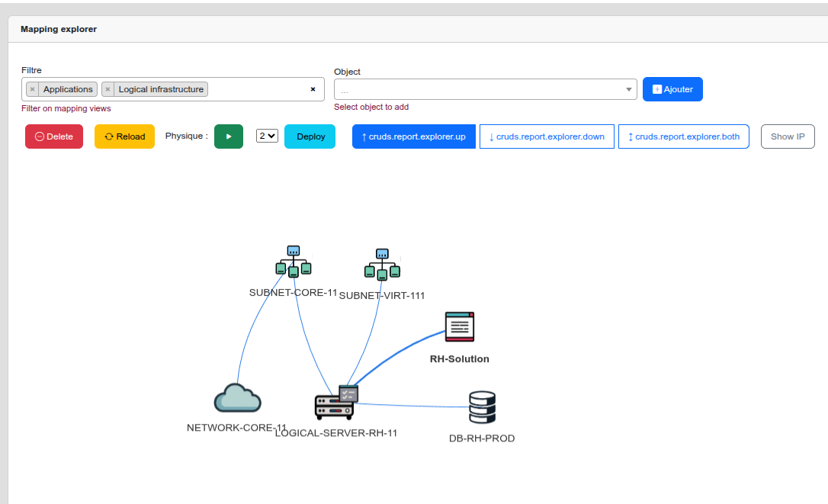
Task: Click the RH-Solution application icon
Action: tap(460, 327)
